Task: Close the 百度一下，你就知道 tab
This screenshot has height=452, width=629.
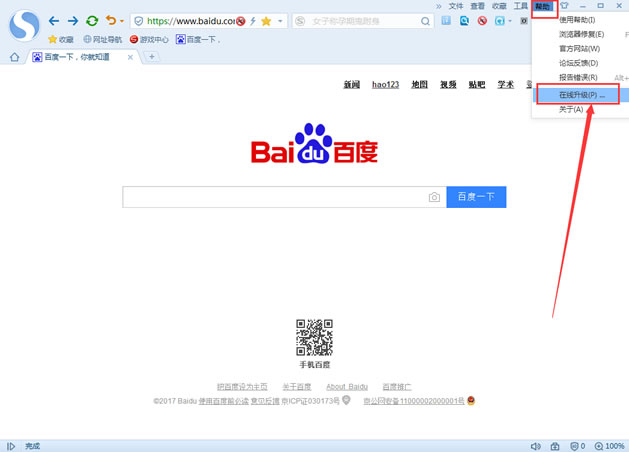Action: click(x=131, y=57)
